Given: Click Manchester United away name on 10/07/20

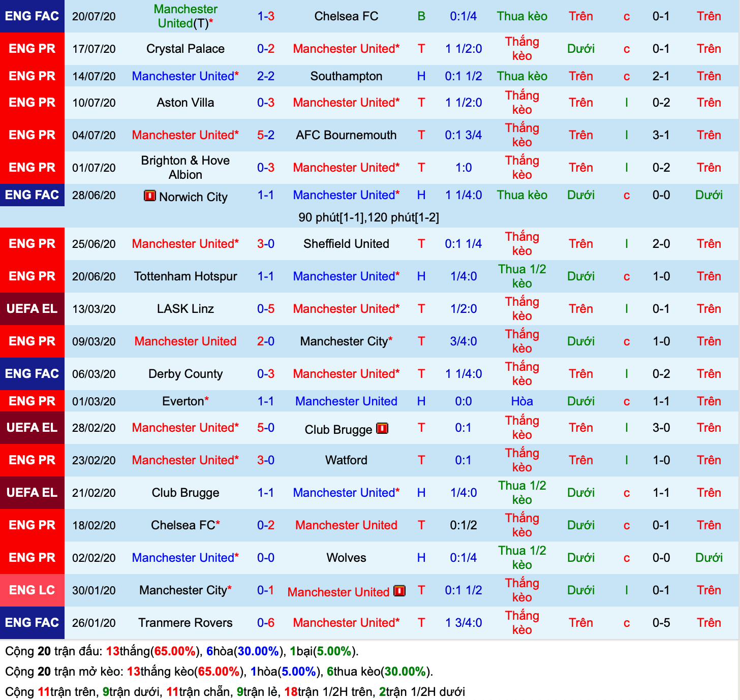Looking at the screenshot, I should coord(346,103).
